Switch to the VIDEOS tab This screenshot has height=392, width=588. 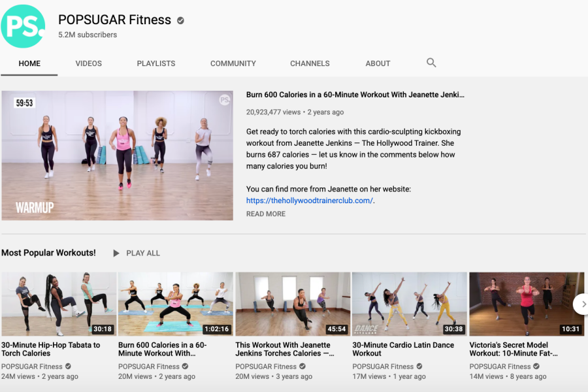tap(88, 63)
